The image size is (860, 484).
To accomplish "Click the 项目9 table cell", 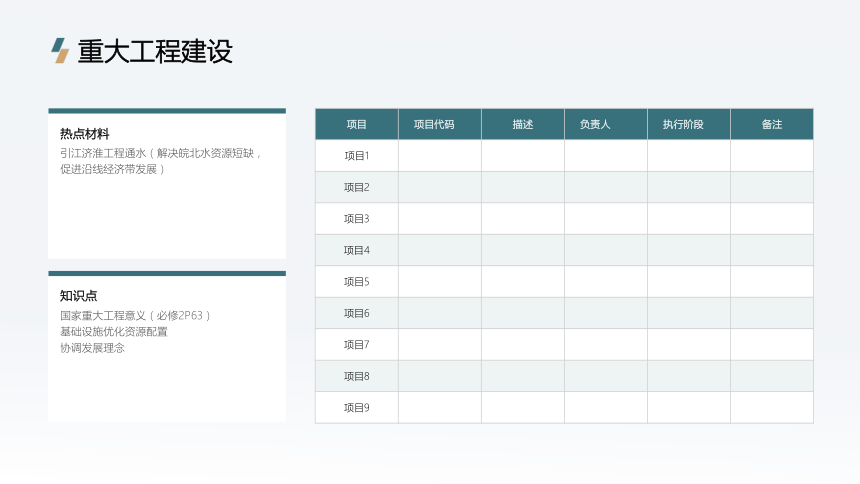I will coord(357,408).
